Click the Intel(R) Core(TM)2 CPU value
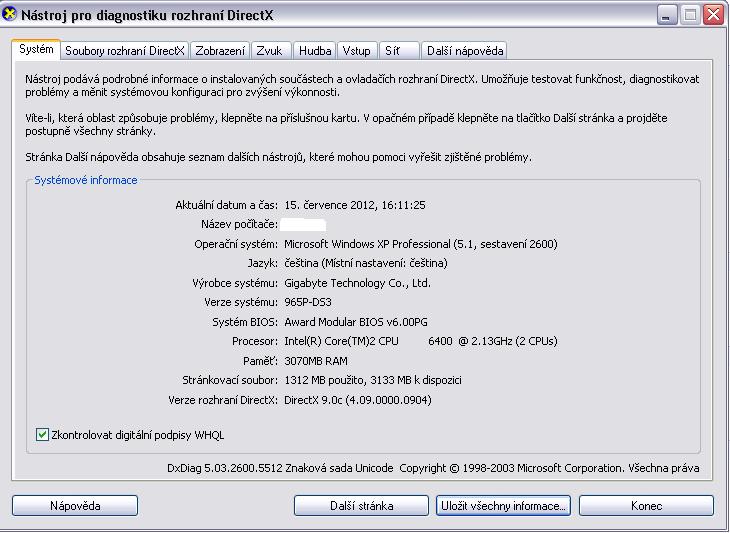Screen dimensions: 730x533 click(421, 341)
